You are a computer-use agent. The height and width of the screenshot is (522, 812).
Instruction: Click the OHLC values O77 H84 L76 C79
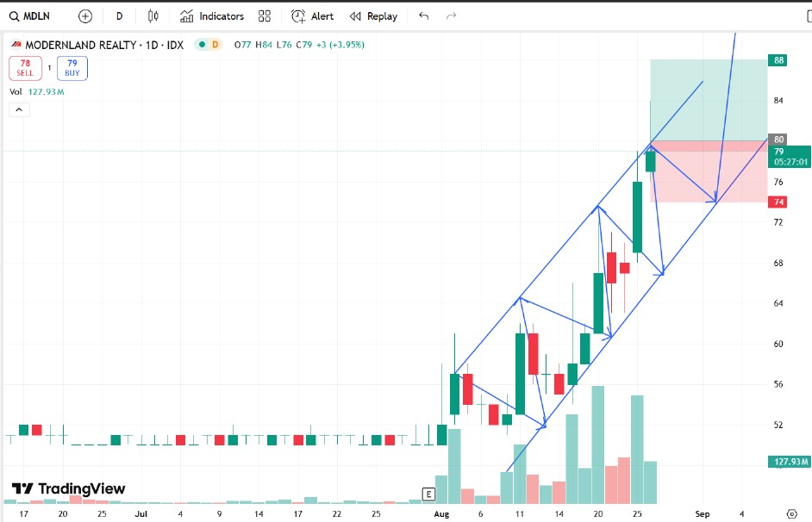(273, 45)
